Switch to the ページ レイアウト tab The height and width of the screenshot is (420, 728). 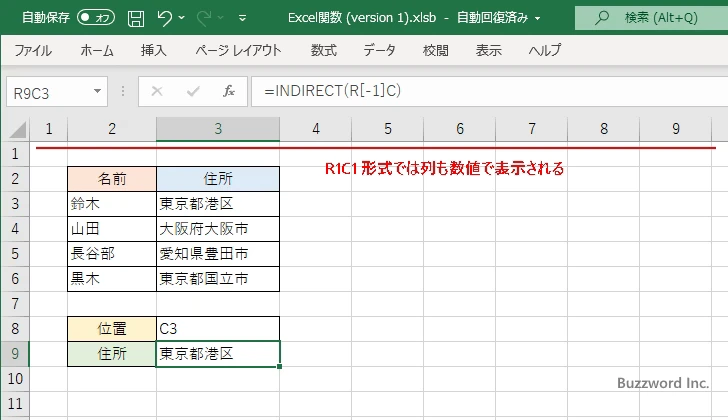click(x=238, y=50)
